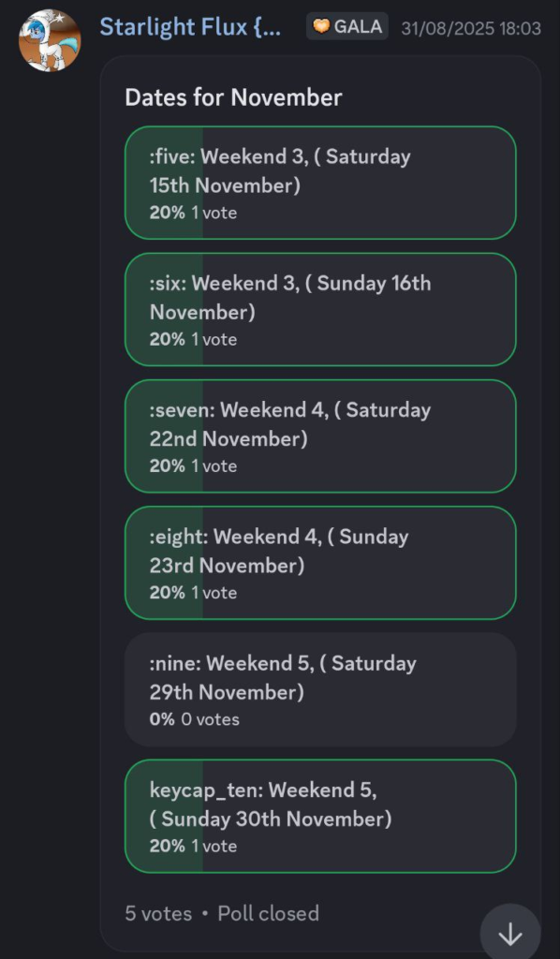Click the Dates for November poll title
The height and width of the screenshot is (959, 560).
233,97
